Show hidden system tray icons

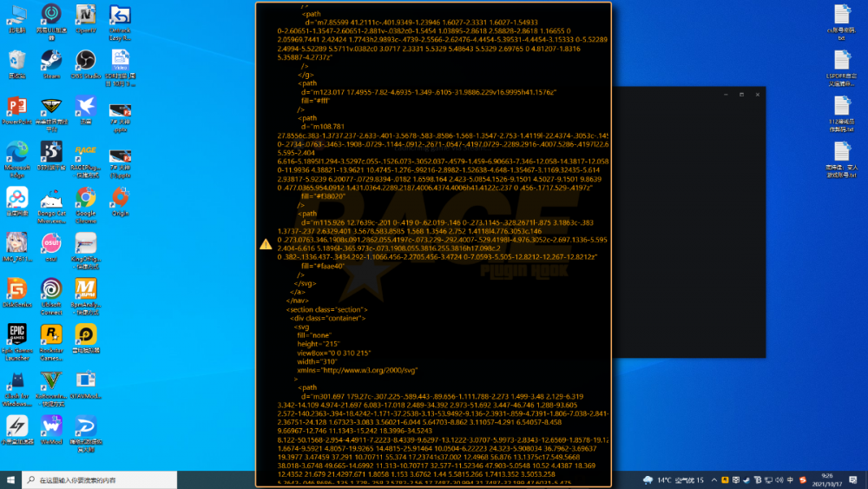click(x=714, y=480)
